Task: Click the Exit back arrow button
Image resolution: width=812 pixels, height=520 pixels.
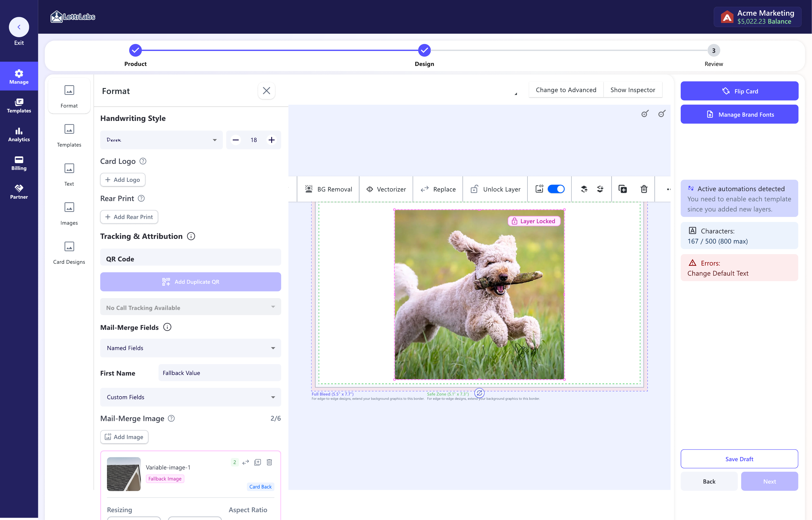Action: point(19,27)
